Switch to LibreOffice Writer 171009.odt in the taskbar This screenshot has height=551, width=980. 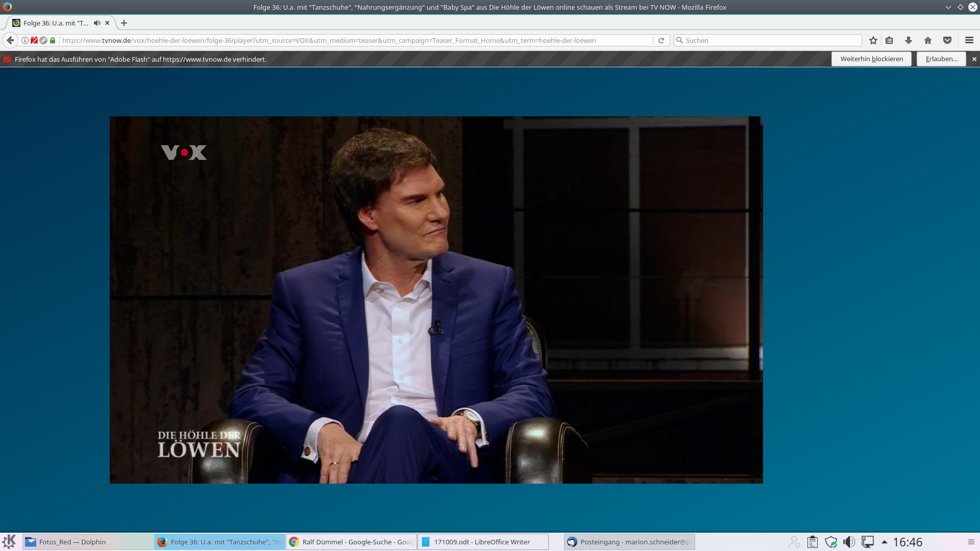(482, 542)
